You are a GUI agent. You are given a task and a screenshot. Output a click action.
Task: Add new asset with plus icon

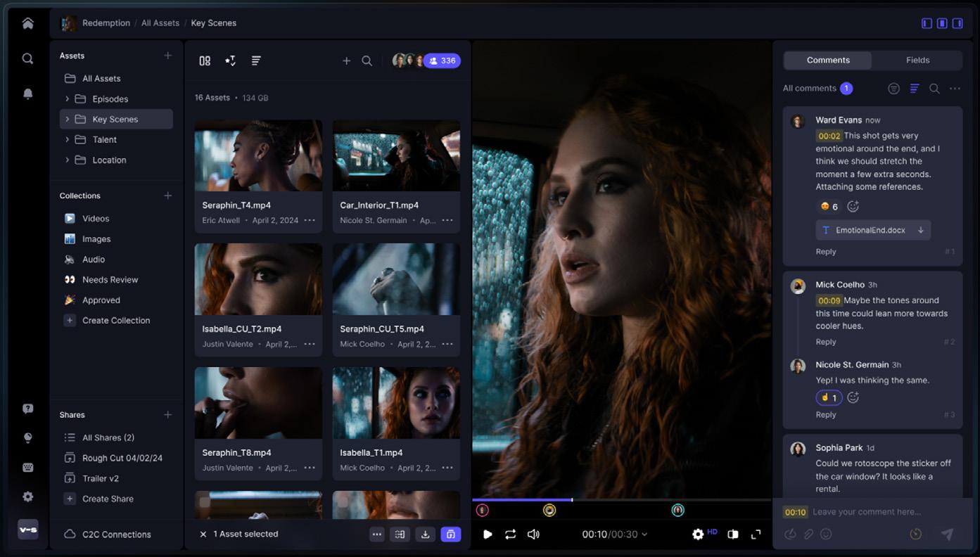pyautogui.click(x=346, y=61)
